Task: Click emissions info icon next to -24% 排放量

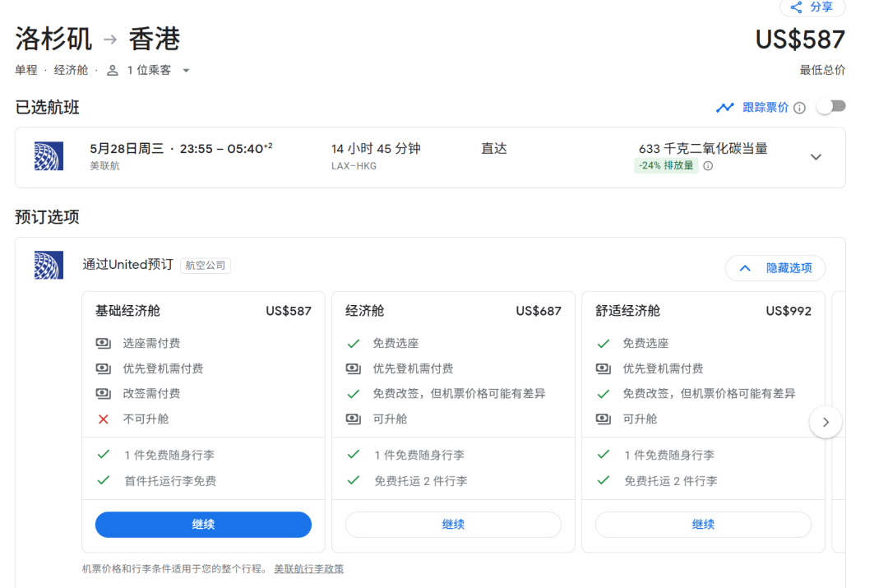Action: 708,166
